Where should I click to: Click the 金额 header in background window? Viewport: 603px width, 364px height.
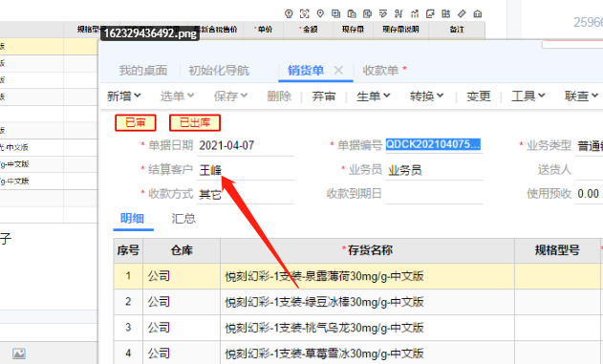click(x=309, y=30)
